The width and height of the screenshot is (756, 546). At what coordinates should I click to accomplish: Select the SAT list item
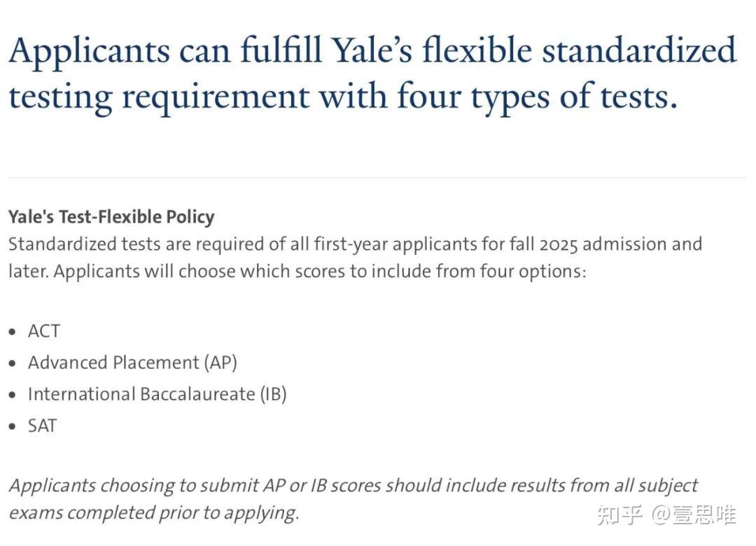coord(42,426)
